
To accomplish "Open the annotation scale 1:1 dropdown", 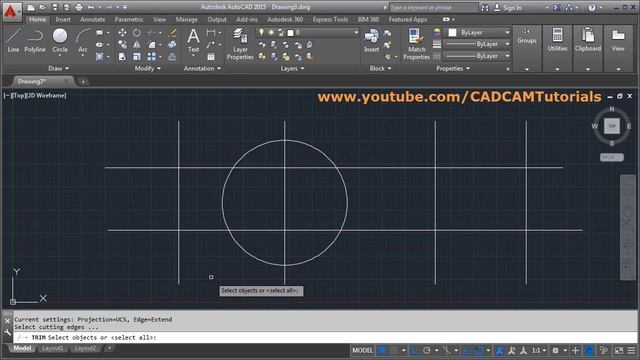I will pos(539,350).
